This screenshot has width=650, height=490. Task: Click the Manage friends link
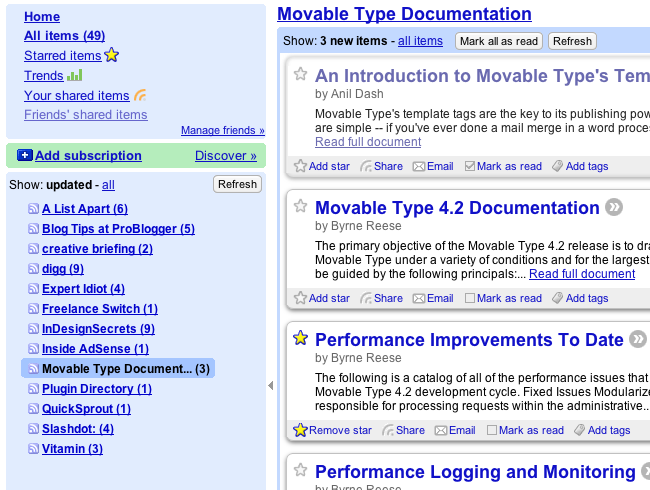223,130
